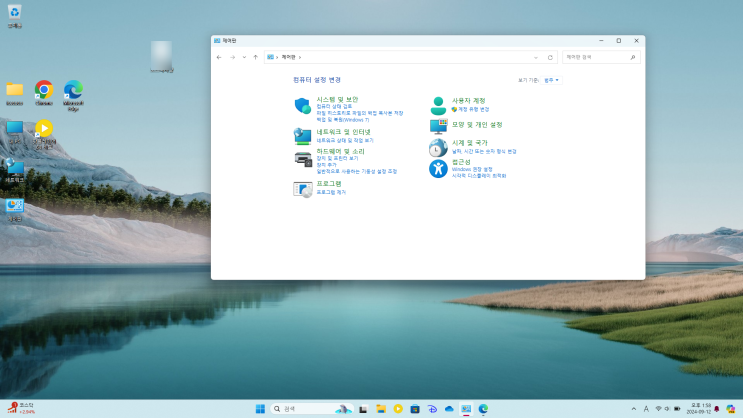Open the recent locations chevron beside Forward
This screenshot has width=743, height=418.
244,57
